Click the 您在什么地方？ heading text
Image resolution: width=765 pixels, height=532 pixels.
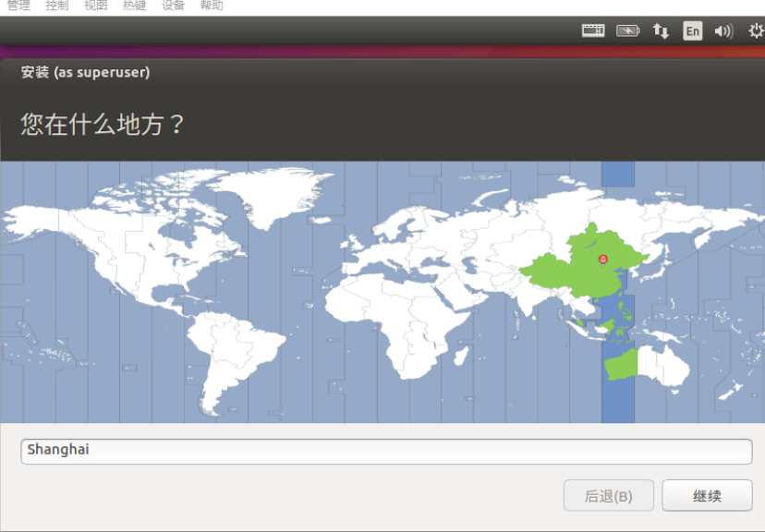[x=103, y=124]
